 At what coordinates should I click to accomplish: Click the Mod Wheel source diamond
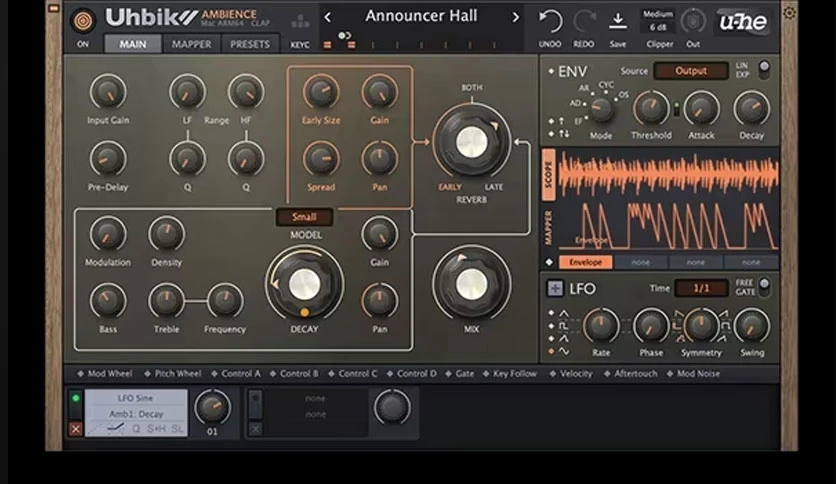pyautogui.click(x=81, y=374)
